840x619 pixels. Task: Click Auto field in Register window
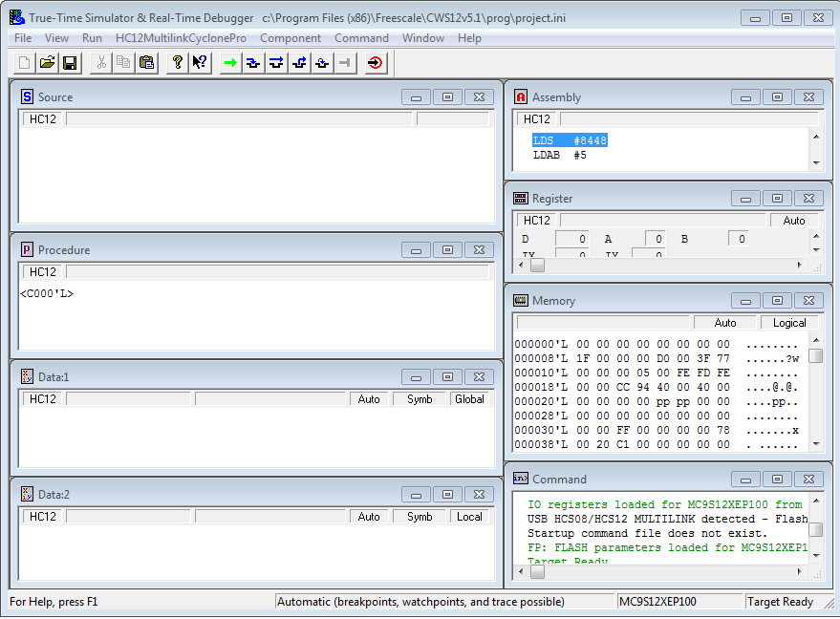[x=794, y=220]
